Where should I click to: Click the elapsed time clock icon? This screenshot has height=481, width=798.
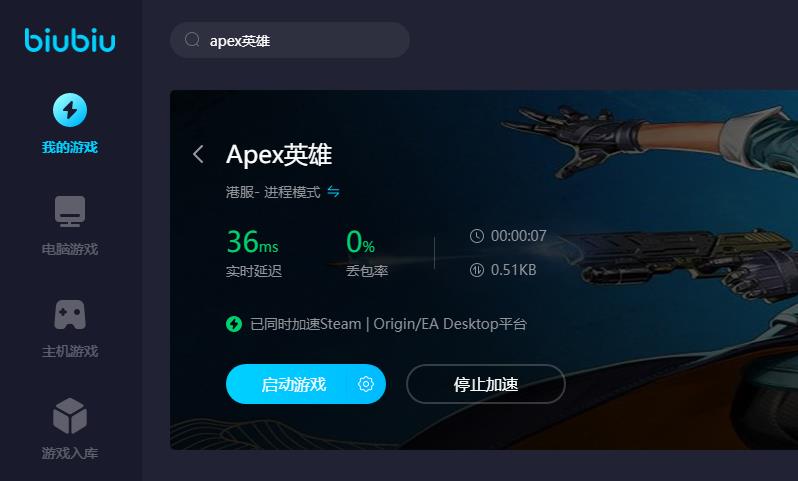[x=477, y=236]
